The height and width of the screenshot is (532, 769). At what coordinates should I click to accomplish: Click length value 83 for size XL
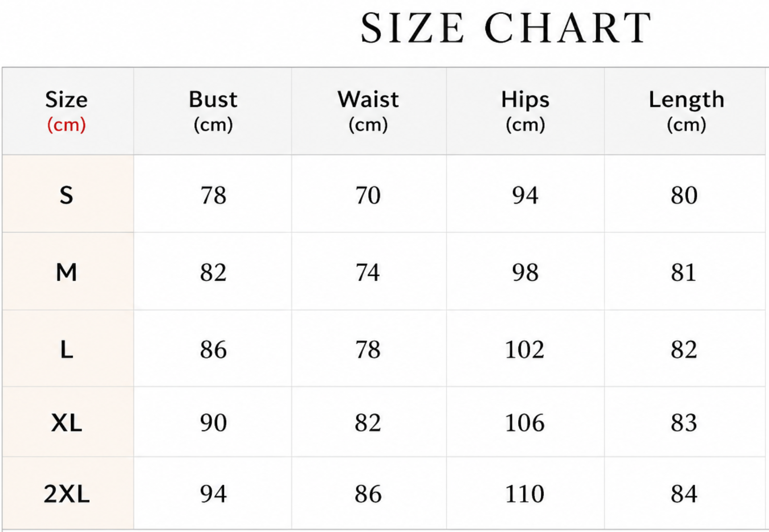684,422
